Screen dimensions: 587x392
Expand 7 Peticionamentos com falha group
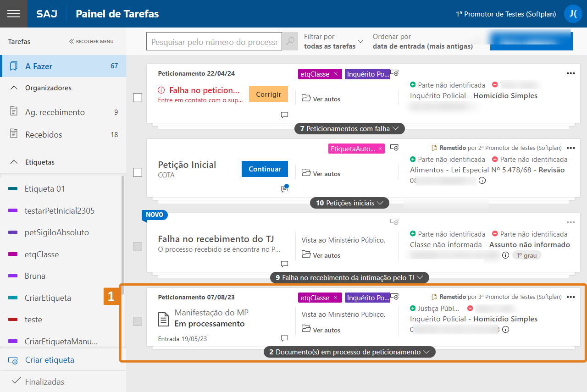[349, 129]
